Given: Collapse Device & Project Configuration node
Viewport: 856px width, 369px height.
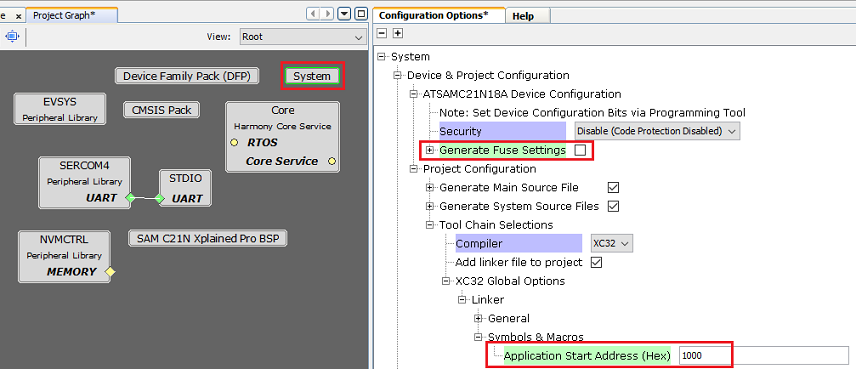Looking at the screenshot, I should tap(397, 75).
